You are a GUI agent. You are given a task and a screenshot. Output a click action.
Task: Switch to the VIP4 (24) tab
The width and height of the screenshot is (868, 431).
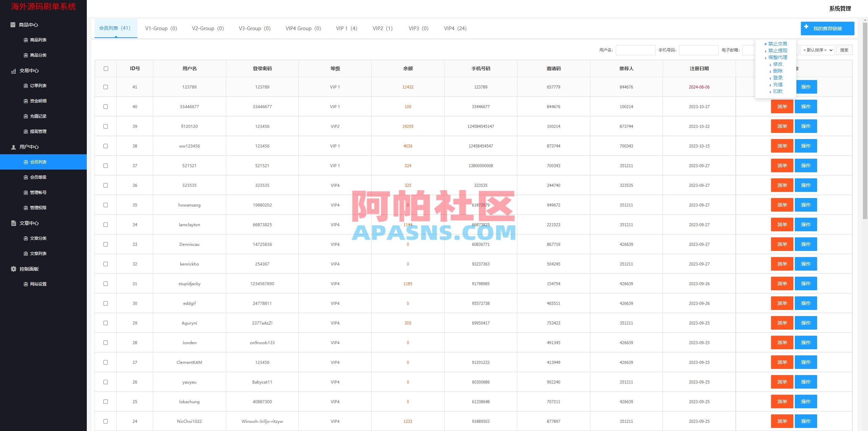click(455, 28)
